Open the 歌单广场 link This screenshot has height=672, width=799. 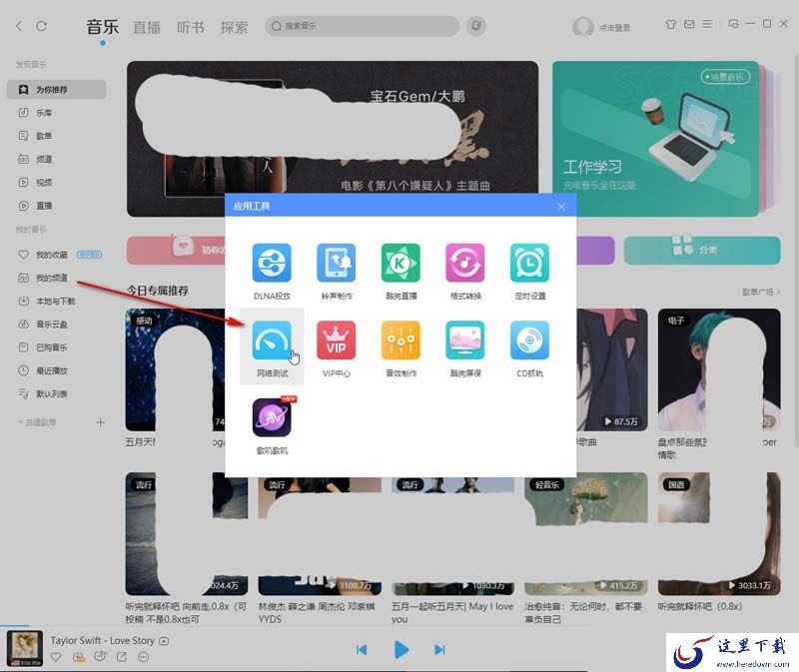click(761, 292)
